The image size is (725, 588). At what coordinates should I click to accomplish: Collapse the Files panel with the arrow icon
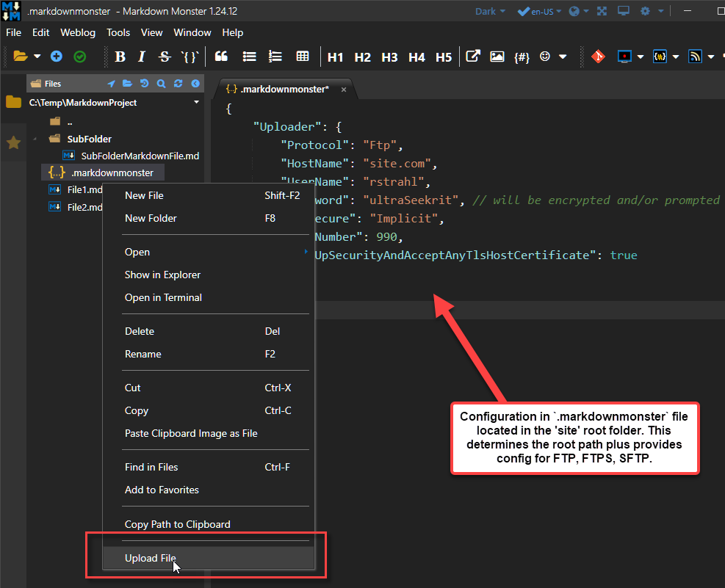(195, 84)
